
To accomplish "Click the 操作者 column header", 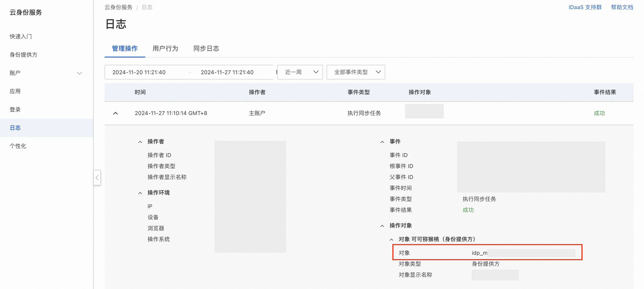I will [x=257, y=92].
